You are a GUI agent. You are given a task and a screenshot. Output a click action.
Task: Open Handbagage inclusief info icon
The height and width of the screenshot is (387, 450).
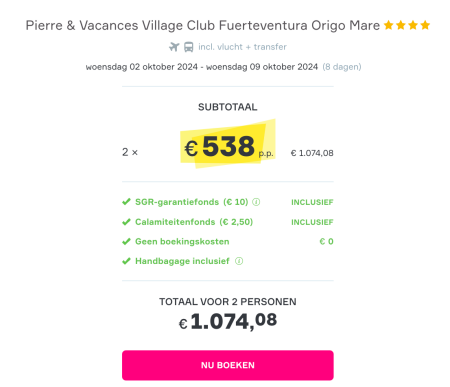[x=239, y=261]
